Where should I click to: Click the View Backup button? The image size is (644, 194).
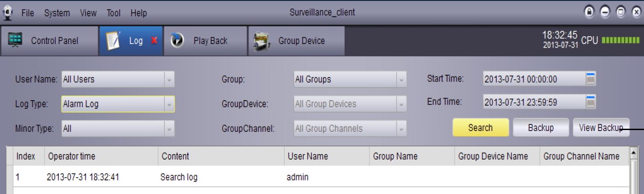tap(601, 128)
